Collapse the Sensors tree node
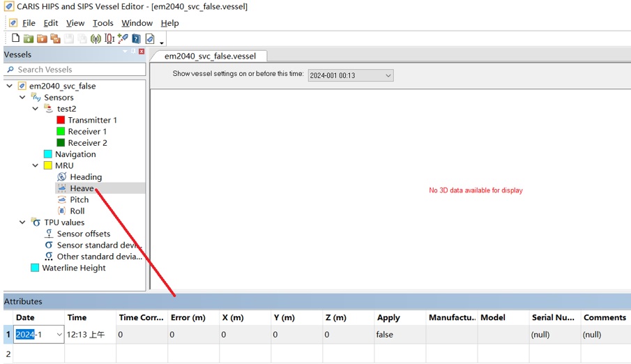This screenshot has height=364, width=631. pyautogui.click(x=22, y=97)
